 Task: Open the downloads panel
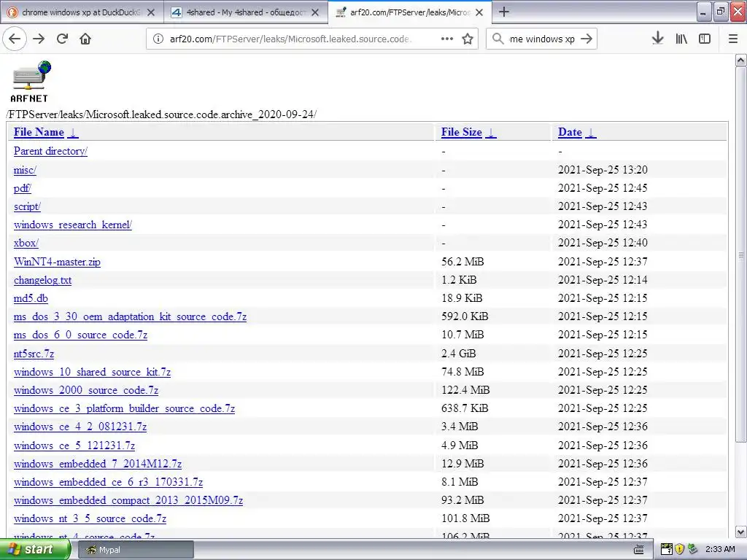point(658,39)
